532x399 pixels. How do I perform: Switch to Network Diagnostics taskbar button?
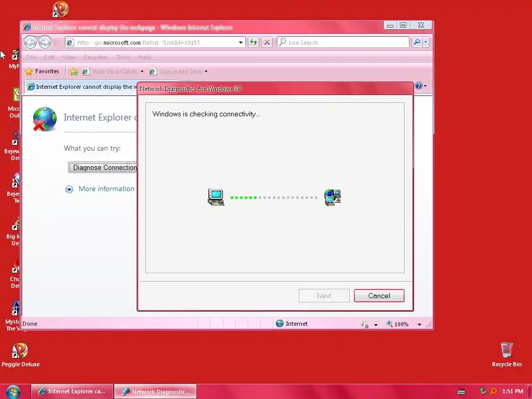point(155,391)
